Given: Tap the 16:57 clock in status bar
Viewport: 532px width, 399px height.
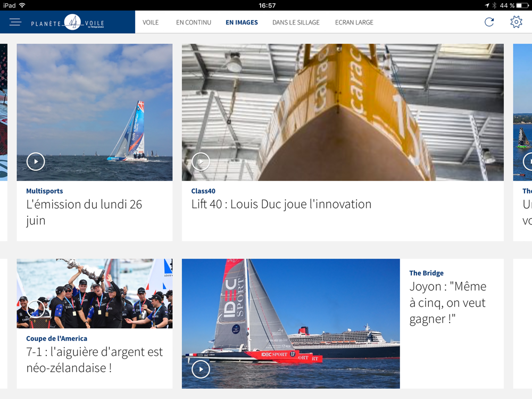Looking at the screenshot, I should 267,5.
